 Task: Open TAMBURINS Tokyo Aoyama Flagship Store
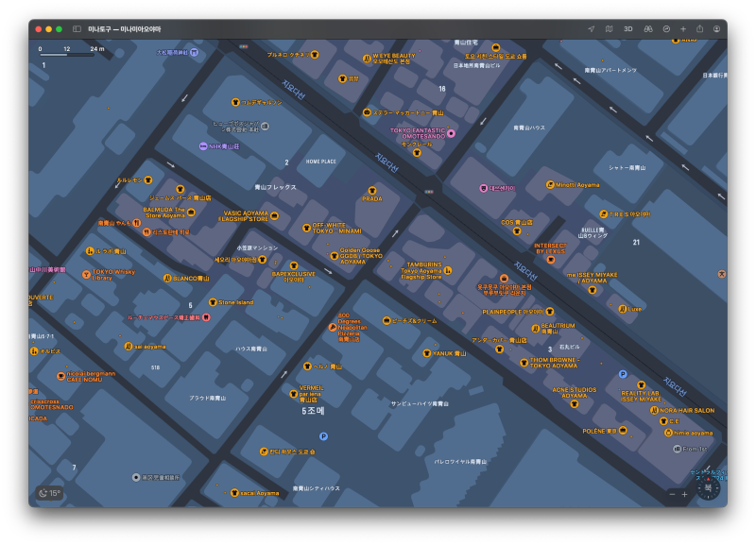[x=447, y=270]
